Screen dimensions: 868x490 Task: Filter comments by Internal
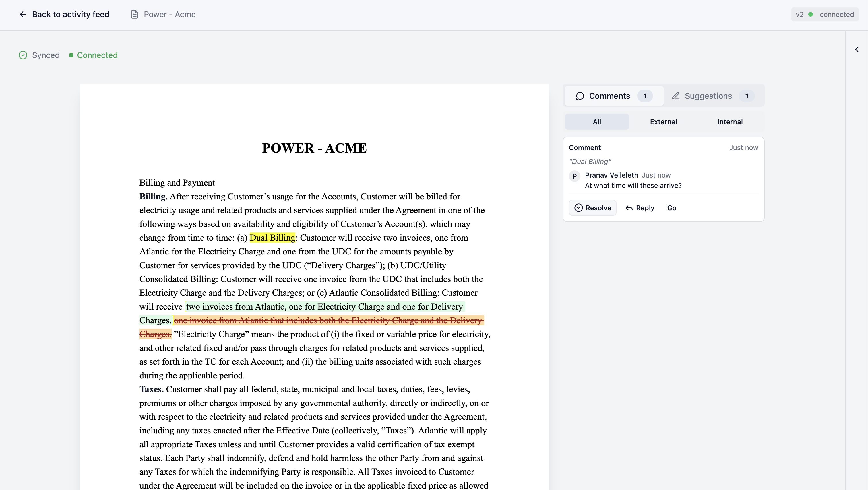(730, 122)
